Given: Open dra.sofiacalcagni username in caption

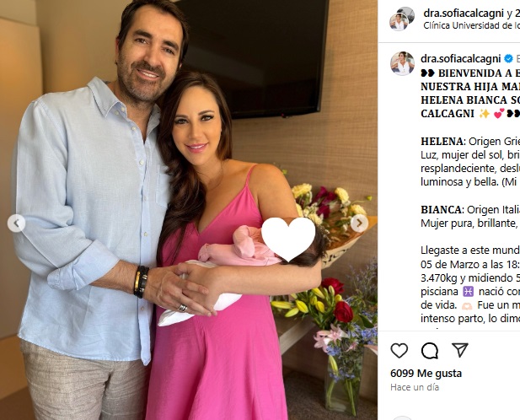Looking at the screenshot, I should coord(461,59).
